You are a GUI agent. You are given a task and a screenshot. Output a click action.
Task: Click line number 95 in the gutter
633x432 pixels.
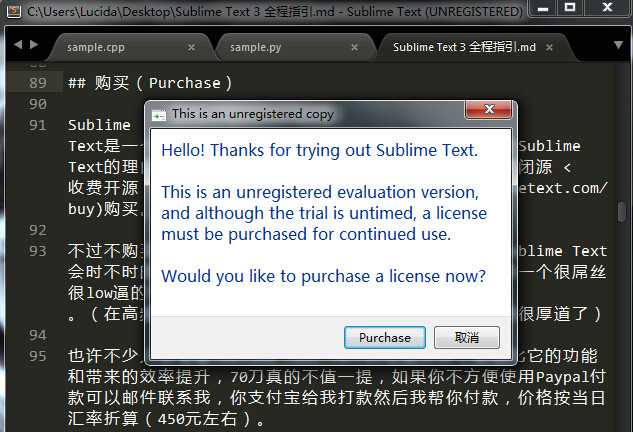[x=38, y=356]
